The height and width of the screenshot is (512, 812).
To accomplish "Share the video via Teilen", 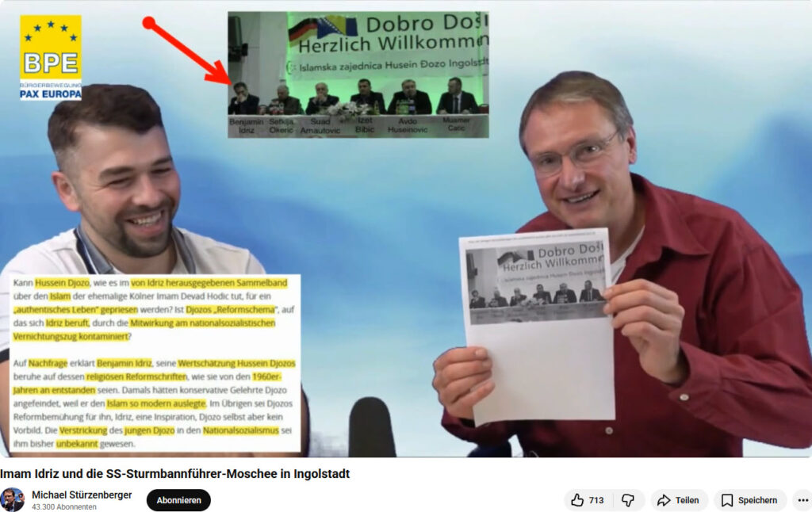I will point(679,500).
